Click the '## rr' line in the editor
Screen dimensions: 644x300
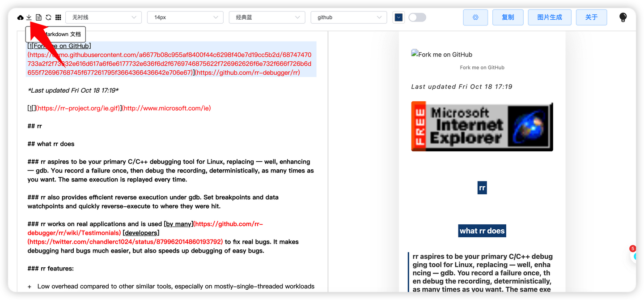tap(35, 126)
